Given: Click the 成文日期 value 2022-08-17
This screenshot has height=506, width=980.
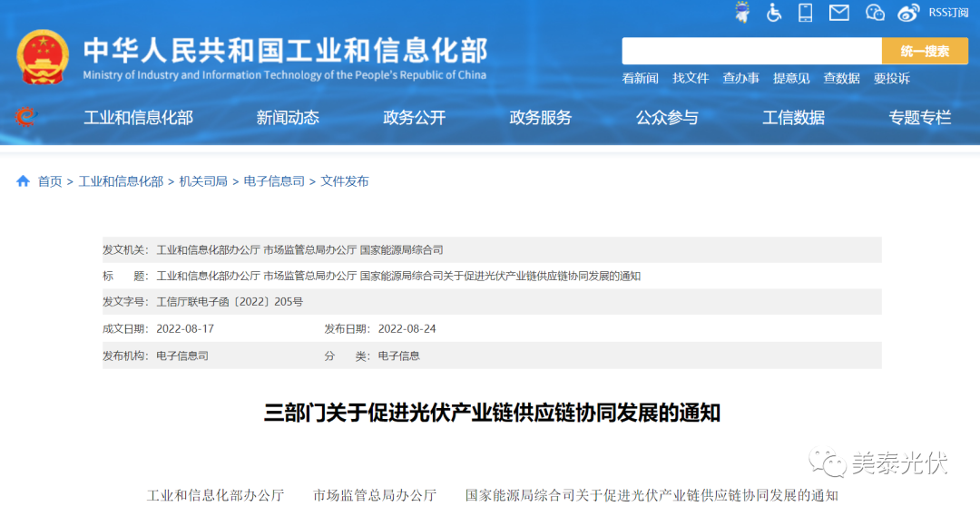Looking at the screenshot, I should (x=185, y=329).
